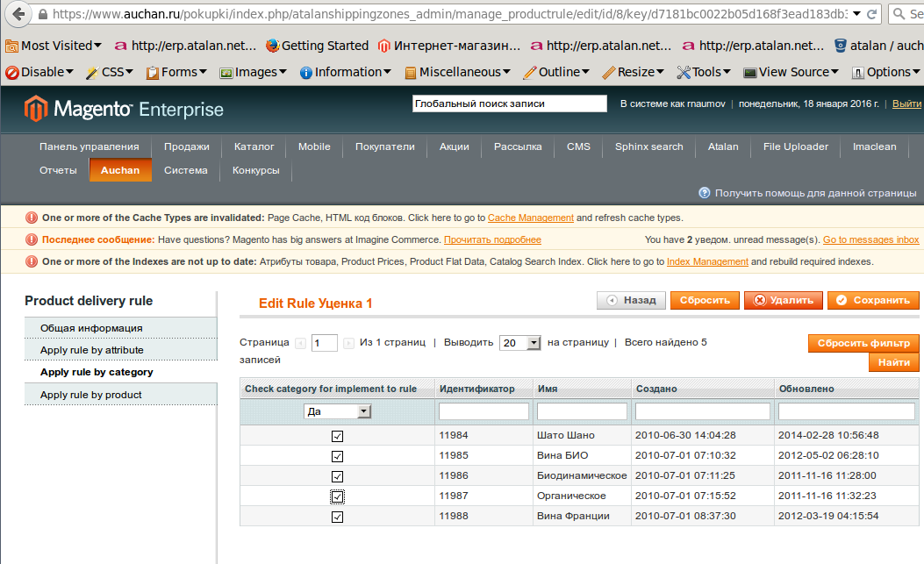Image resolution: width=924 pixels, height=564 pixels.
Task: Open the Каталог menu
Action: 254,146
